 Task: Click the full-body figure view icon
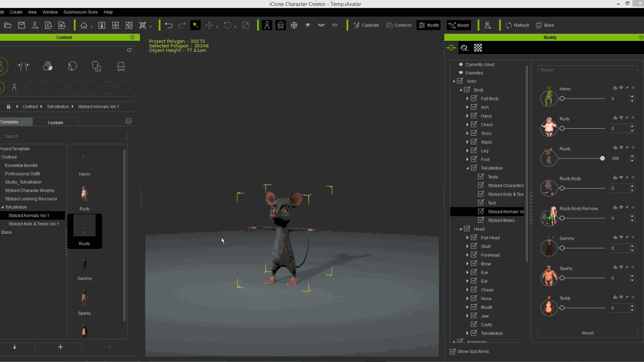pyautogui.click(x=267, y=25)
